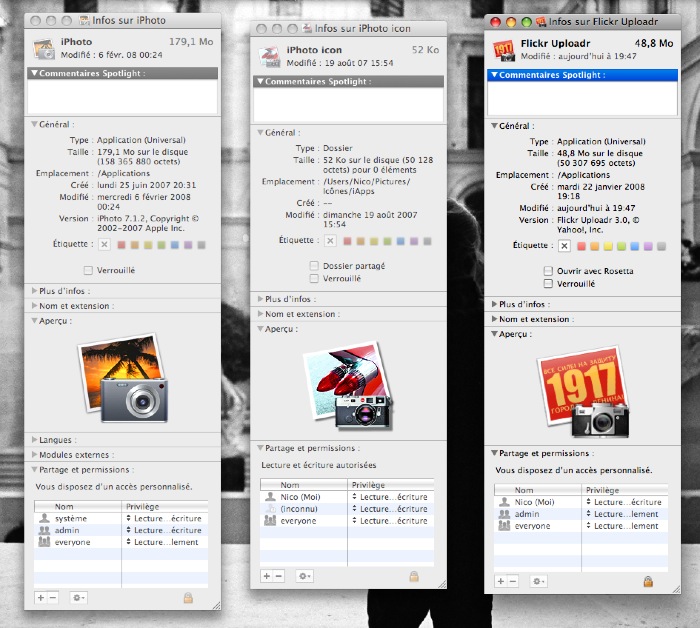Click the small icon in the iPhoto icon info header
The height and width of the screenshot is (628, 700).
[x=270, y=57]
